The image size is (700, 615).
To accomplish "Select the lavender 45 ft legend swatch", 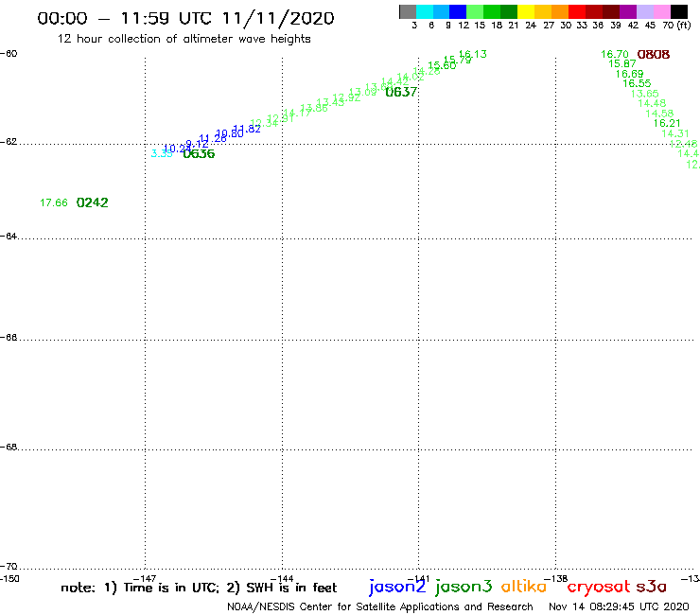I will 644,11.
